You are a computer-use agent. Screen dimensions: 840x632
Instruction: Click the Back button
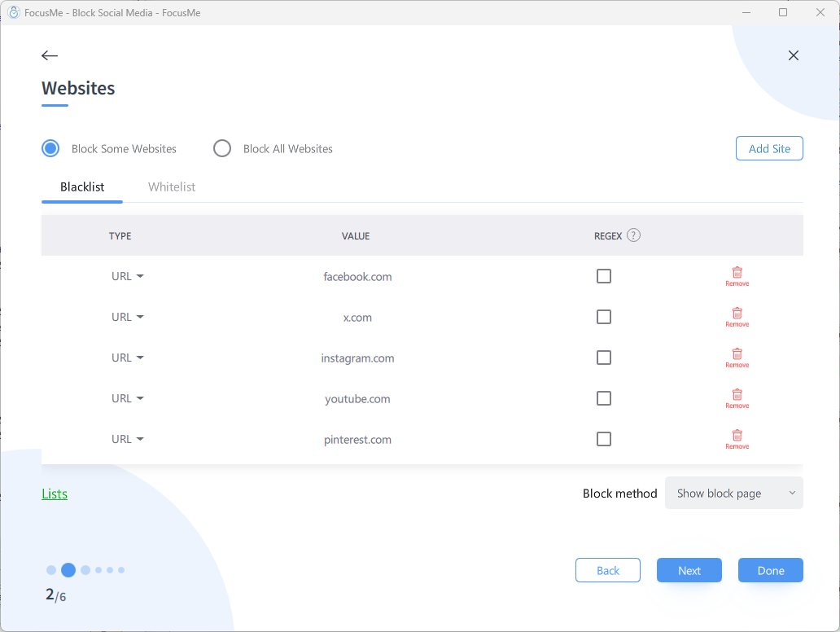point(607,570)
